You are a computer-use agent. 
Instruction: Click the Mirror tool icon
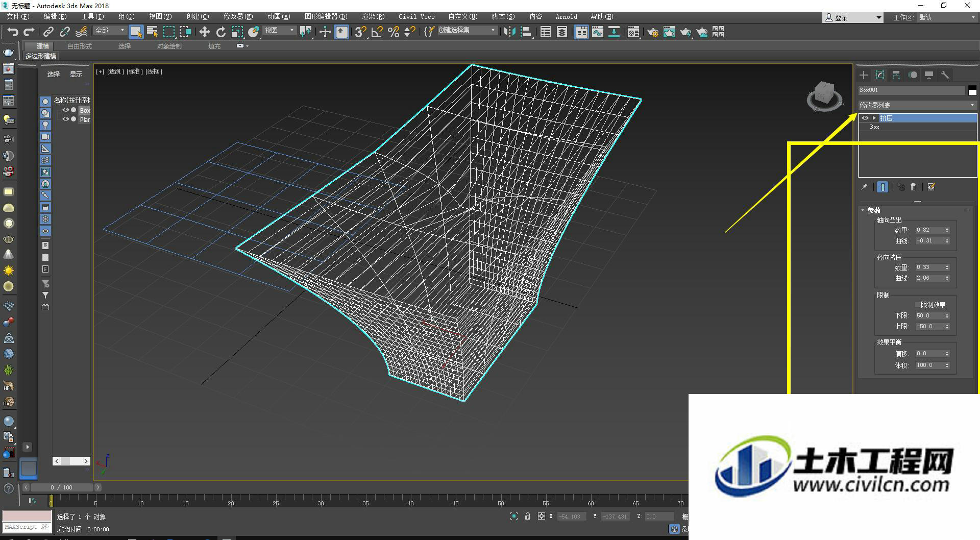coord(509,32)
